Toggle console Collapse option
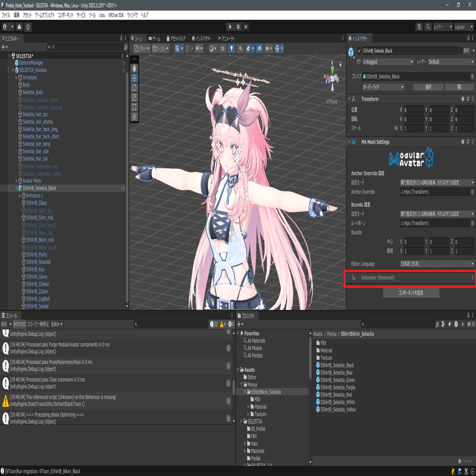476x476 pixels. [19, 324]
